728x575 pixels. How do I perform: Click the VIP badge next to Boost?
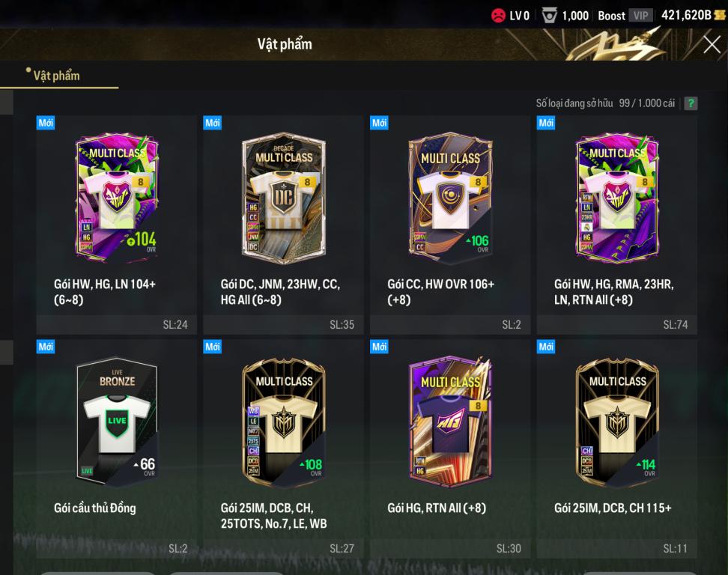pos(640,16)
